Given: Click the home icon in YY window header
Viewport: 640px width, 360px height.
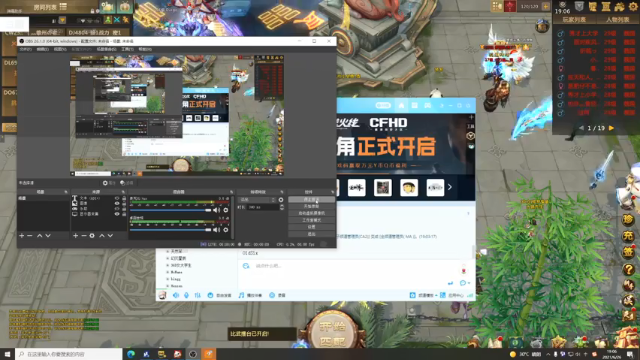Looking at the screenshot, I should click(402, 105).
